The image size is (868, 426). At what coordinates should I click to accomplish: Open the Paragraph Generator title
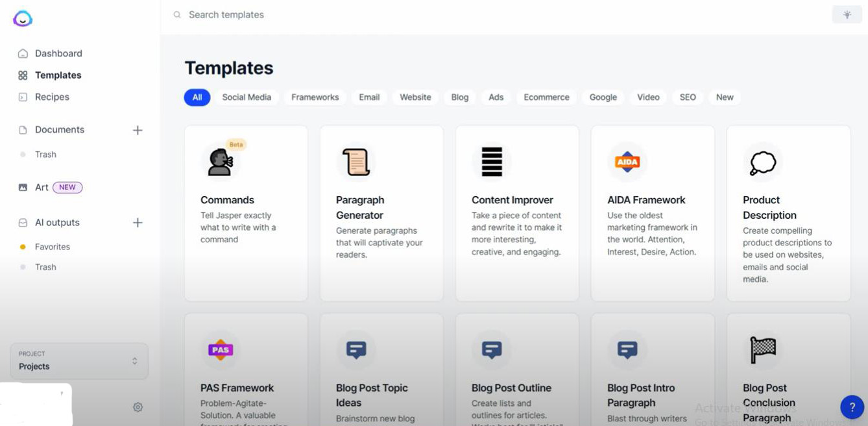[360, 208]
